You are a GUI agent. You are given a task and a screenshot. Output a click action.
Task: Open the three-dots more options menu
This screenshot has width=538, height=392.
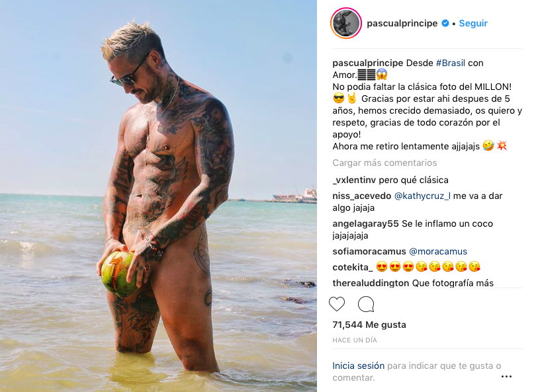coord(506,376)
